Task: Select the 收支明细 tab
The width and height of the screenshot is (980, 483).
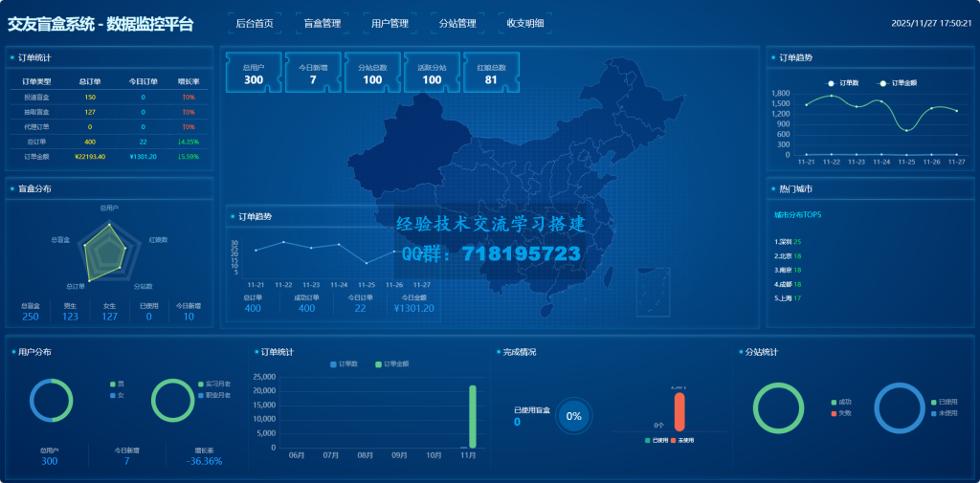Action: click(x=525, y=24)
